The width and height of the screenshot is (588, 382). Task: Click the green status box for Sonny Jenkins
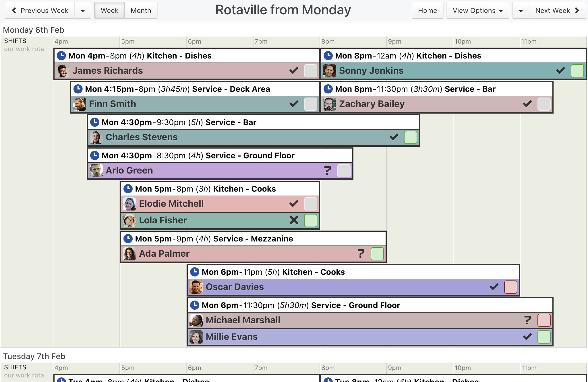click(577, 71)
